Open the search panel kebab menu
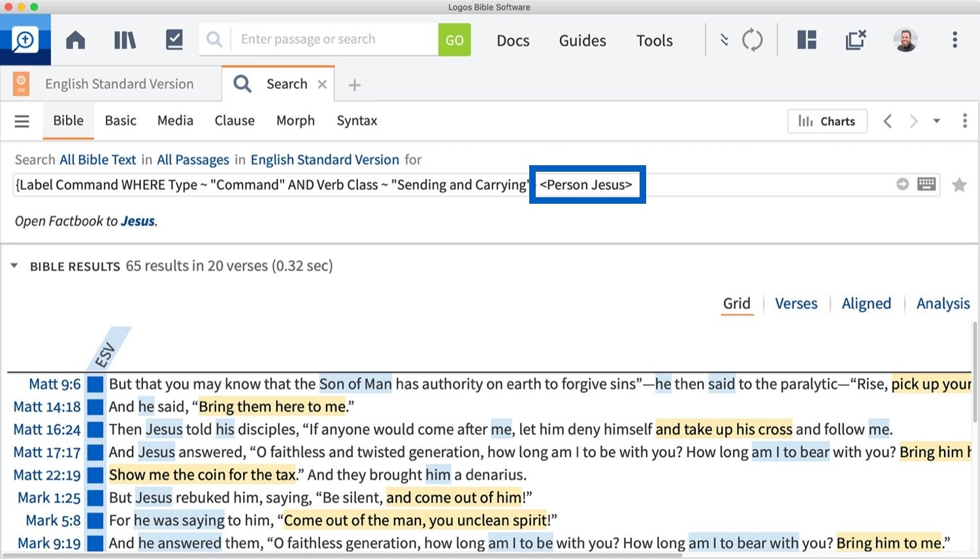This screenshot has width=980, height=559. pyautogui.click(x=964, y=121)
